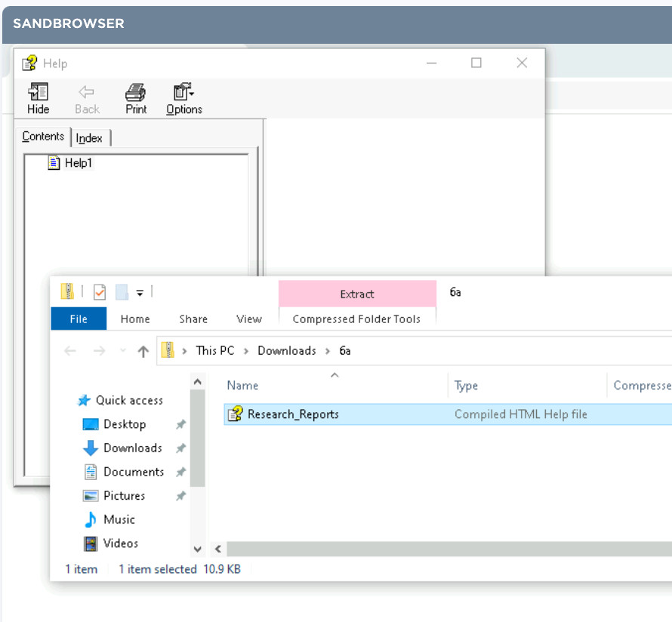This screenshot has width=672, height=622.
Task: Open Downloads in the navigation pane
Action: tap(133, 448)
